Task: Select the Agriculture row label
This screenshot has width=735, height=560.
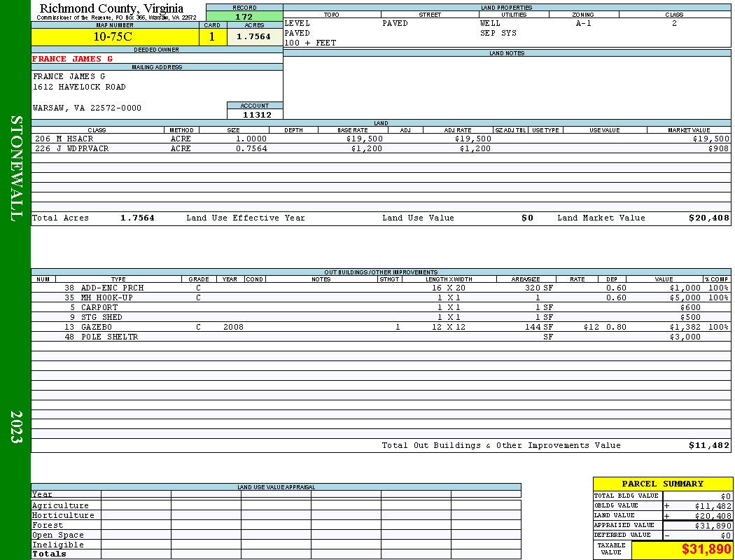Action: point(60,505)
